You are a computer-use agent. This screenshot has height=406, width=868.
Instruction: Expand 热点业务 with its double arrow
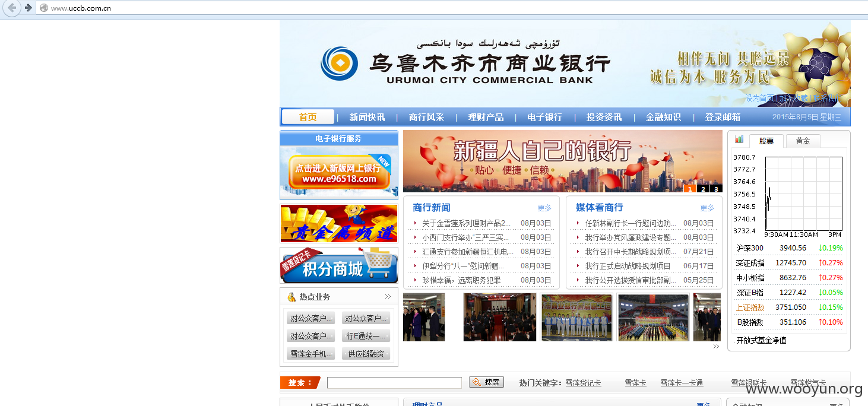click(388, 297)
